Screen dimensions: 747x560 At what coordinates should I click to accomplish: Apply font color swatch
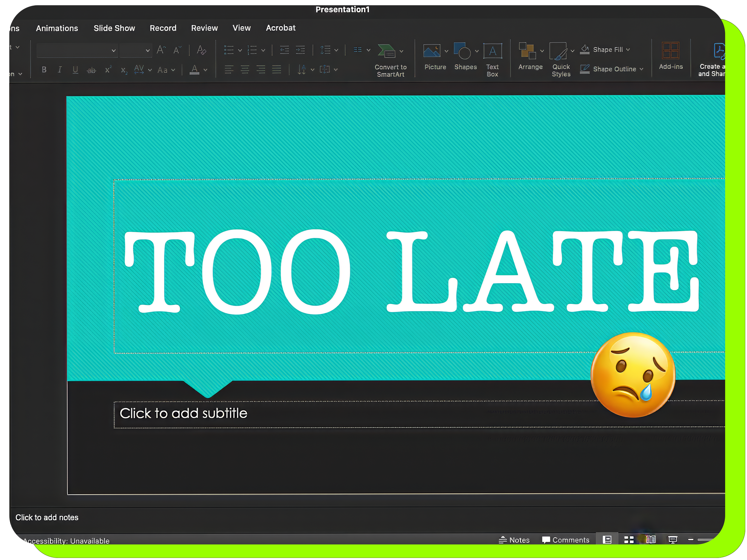[194, 70]
